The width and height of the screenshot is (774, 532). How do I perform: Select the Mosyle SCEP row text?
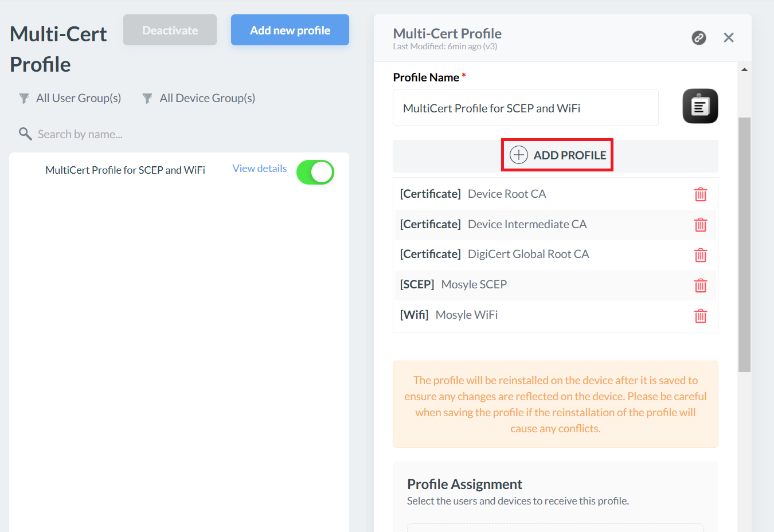(474, 284)
